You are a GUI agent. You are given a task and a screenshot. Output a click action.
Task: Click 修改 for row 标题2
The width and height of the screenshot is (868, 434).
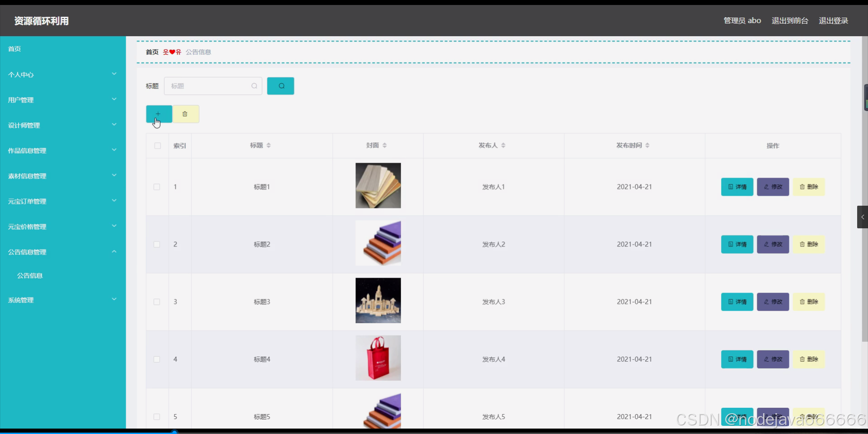(x=773, y=244)
